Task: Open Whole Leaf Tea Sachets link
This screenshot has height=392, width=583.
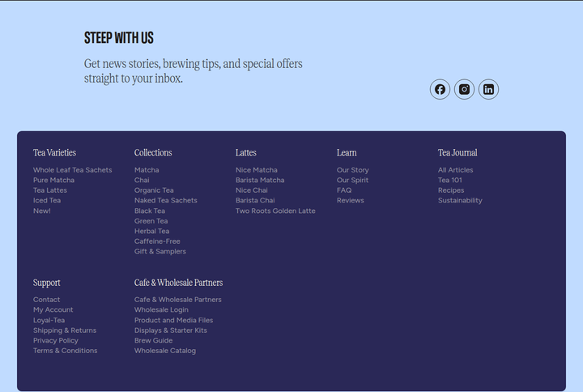Action: coord(73,170)
